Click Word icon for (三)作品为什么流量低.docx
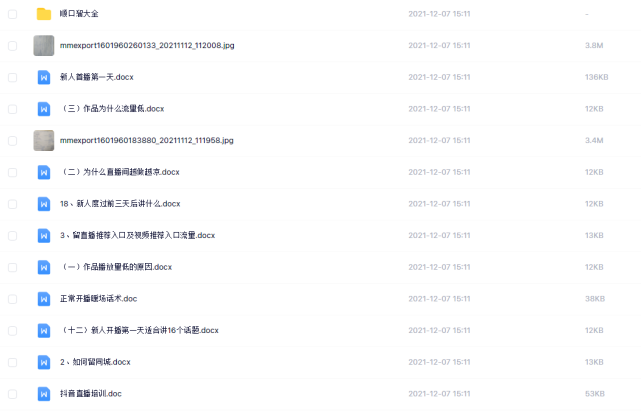The image size is (641, 414). pyautogui.click(x=44, y=109)
